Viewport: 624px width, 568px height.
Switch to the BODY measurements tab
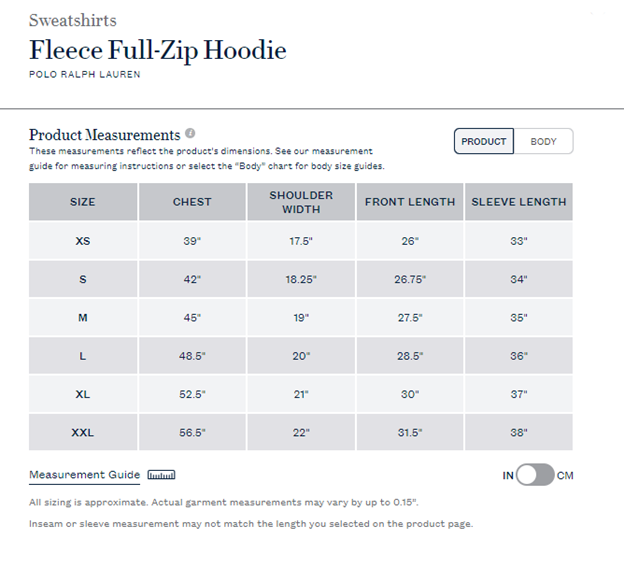[x=543, y=142]
